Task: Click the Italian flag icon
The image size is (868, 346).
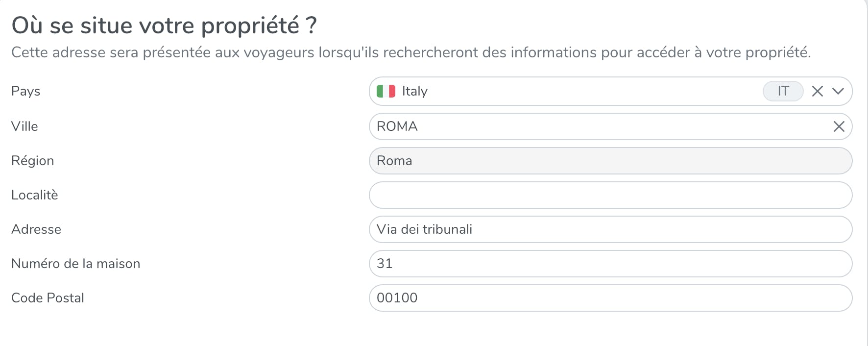Action: click(x=386, y=91)
